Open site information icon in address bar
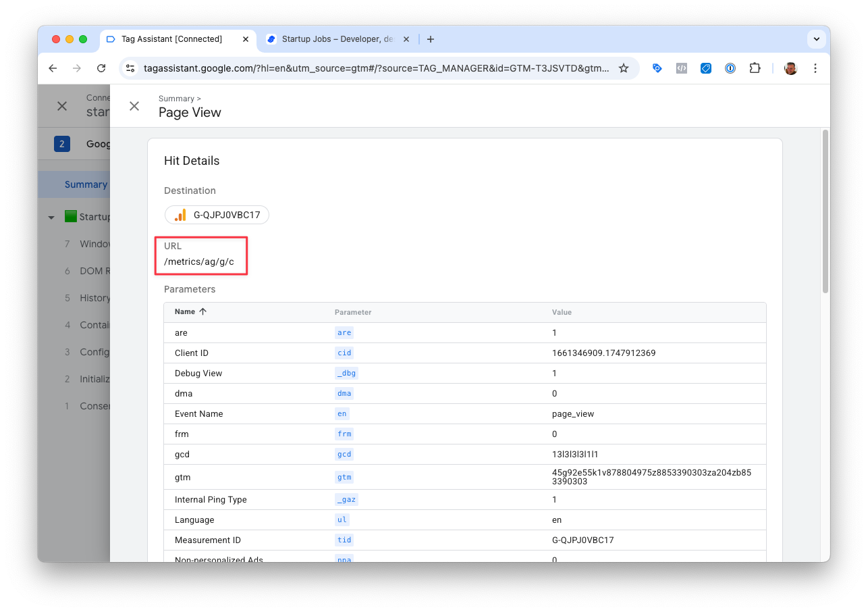This screenshot has height=612, width=868. 131,68
